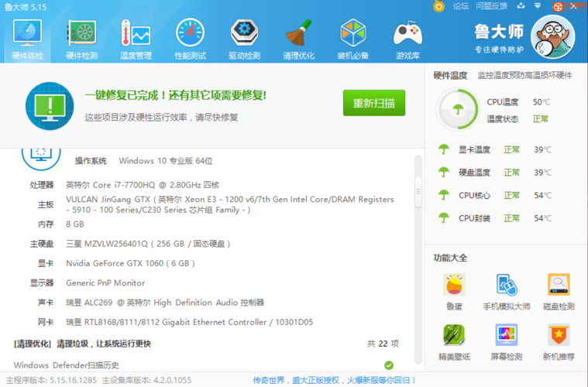Select the 主板 VULCAN JinGang GTX entry
The width and height of the screenshot is (588, 387).
coord(230,204)
